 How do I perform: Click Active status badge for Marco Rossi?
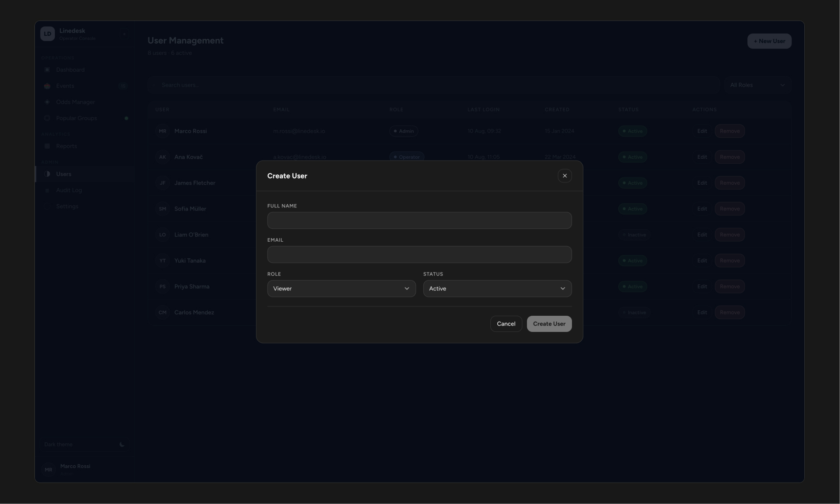click(x=632, y=131)
